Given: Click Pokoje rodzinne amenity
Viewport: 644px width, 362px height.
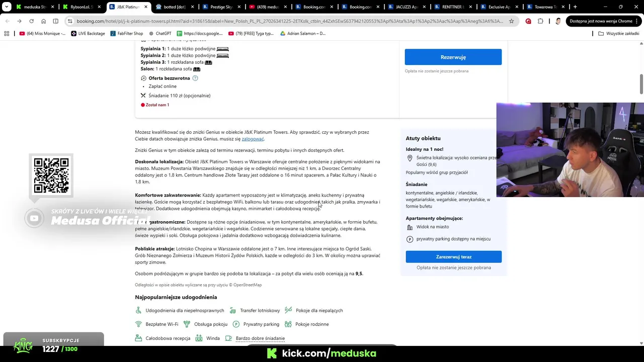Looking at the screenshot, I should (306, 324).
